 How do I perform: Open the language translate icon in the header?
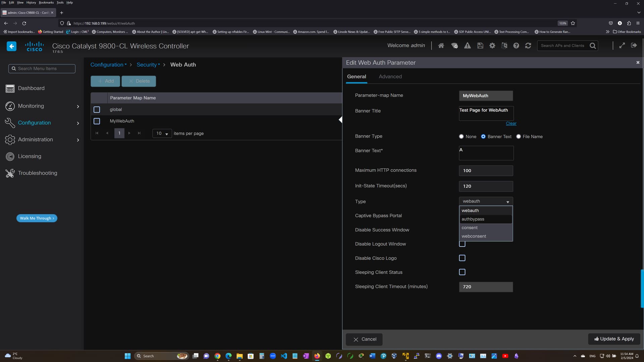(504, 46)
